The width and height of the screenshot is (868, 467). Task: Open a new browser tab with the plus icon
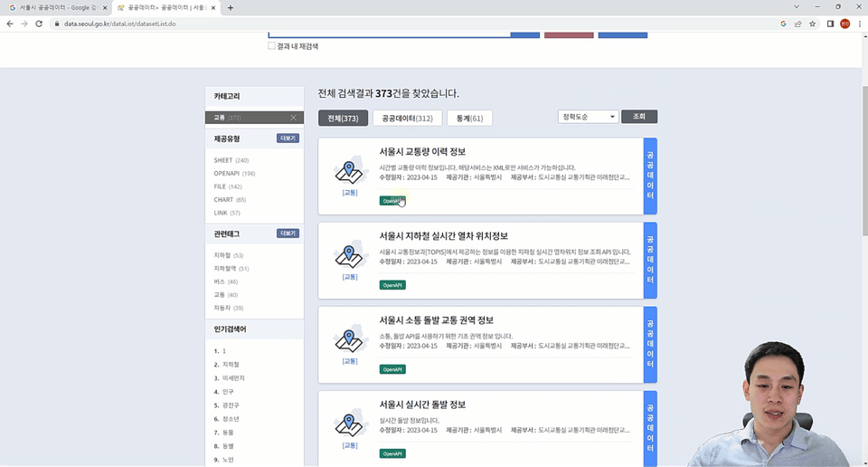231,8
